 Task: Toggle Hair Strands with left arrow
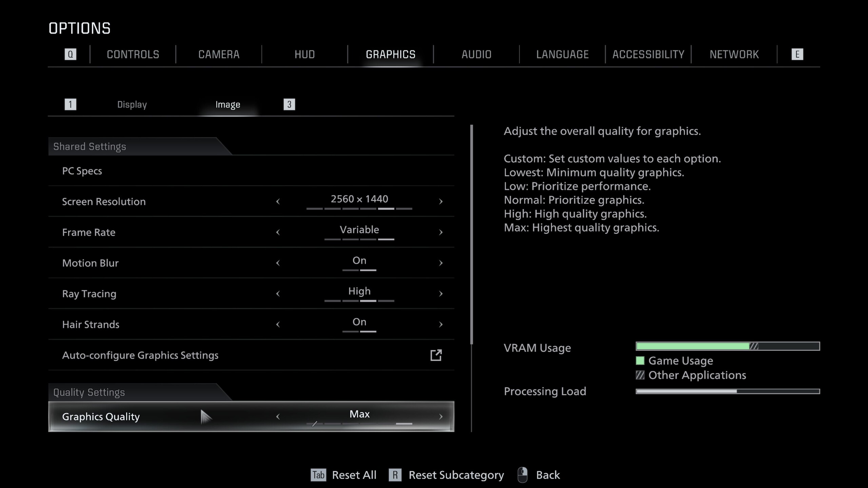point(278,324)
